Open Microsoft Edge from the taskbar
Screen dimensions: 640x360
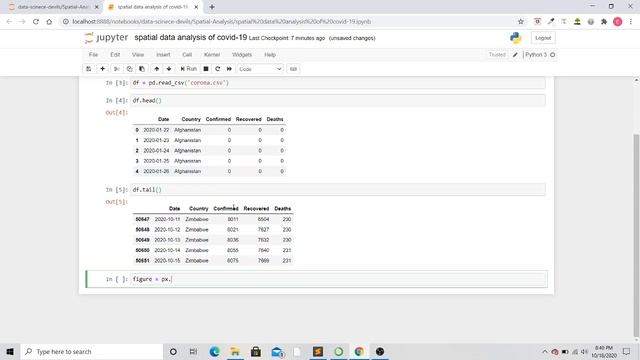coord(214,351)
